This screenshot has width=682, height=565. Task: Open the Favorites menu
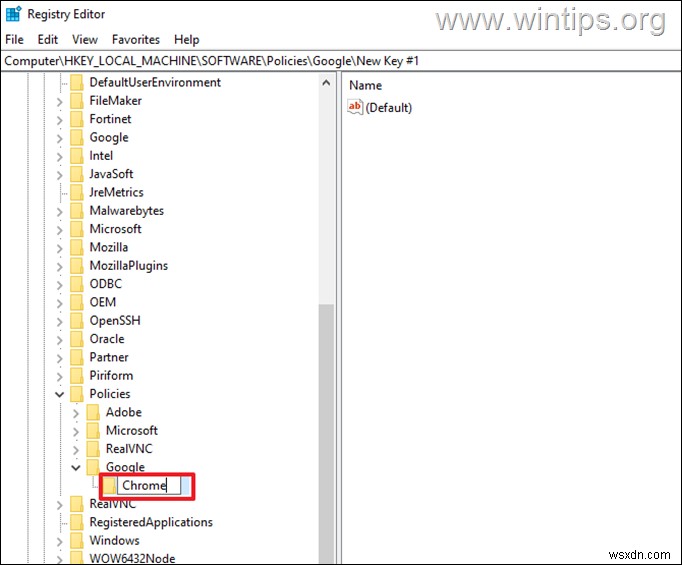pos(136,40)
